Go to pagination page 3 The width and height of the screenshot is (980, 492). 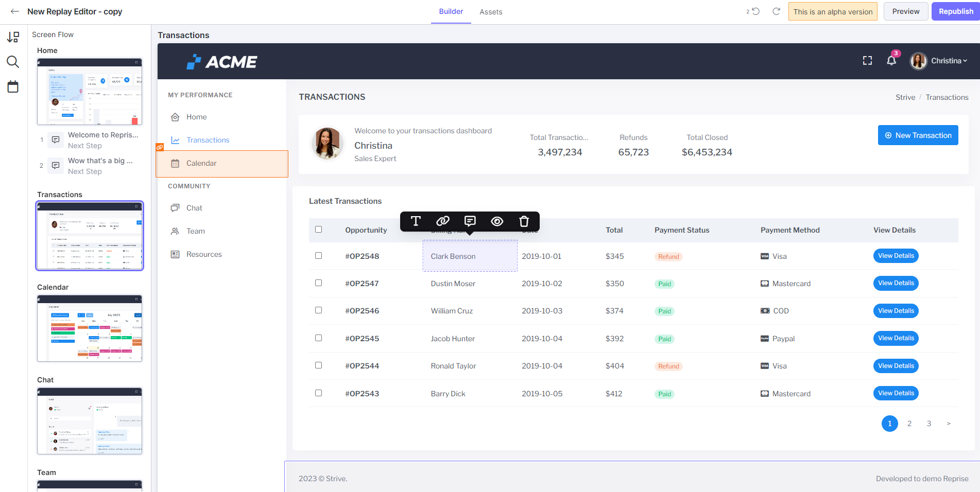pyautogui.click(x=929, y=424)
